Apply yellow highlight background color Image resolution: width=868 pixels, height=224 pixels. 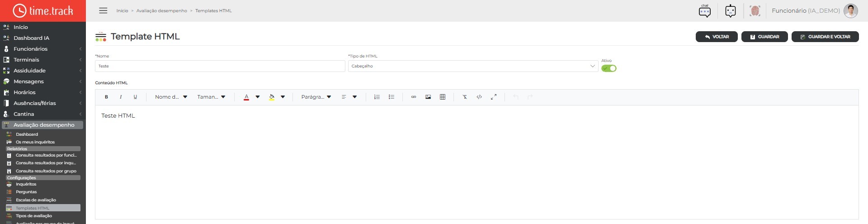pos(272,97)
